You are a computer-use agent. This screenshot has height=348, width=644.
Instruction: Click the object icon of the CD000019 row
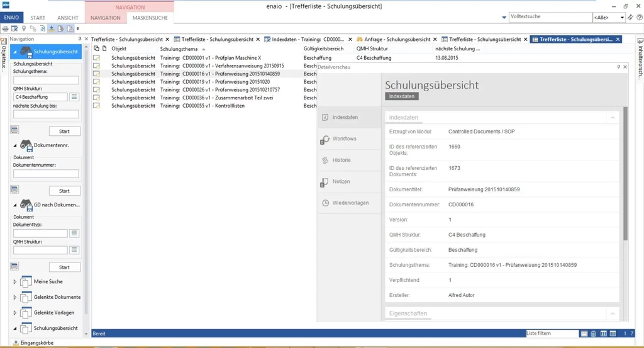pyautogui.click(x=96, y=82)
